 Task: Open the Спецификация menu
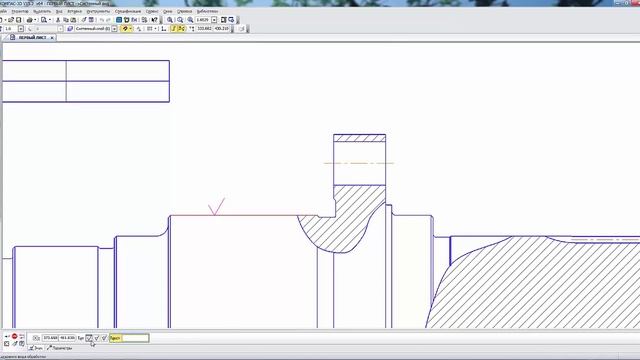128,11
